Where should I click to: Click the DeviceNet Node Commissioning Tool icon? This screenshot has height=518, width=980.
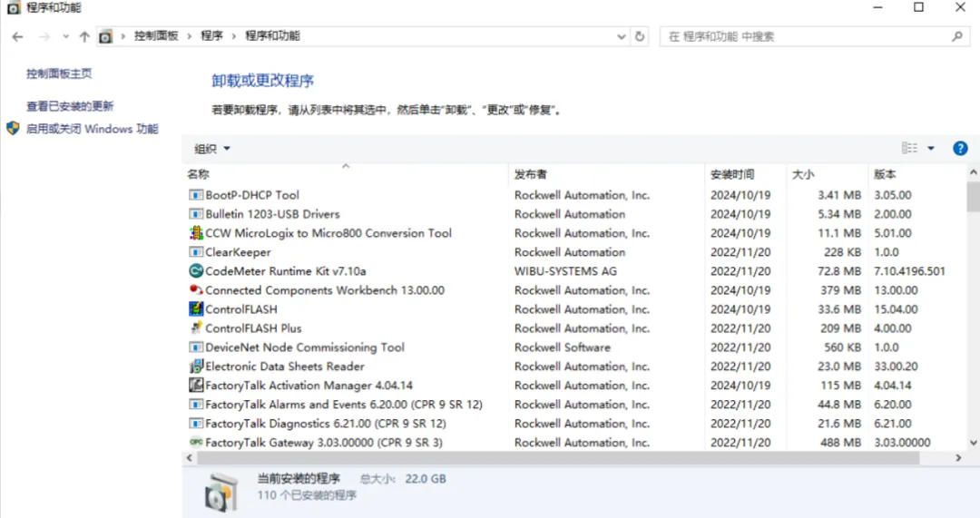pos(196,347)
